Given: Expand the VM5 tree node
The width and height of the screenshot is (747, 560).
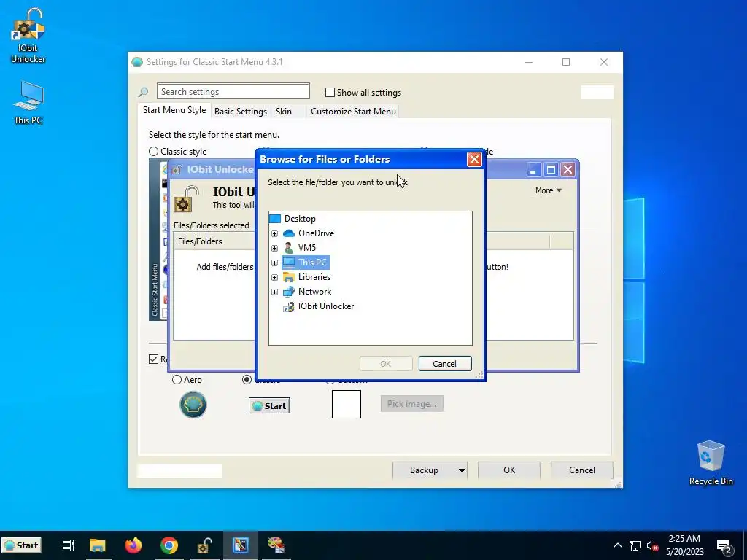Looking at the screenshot, I should 274,248.
